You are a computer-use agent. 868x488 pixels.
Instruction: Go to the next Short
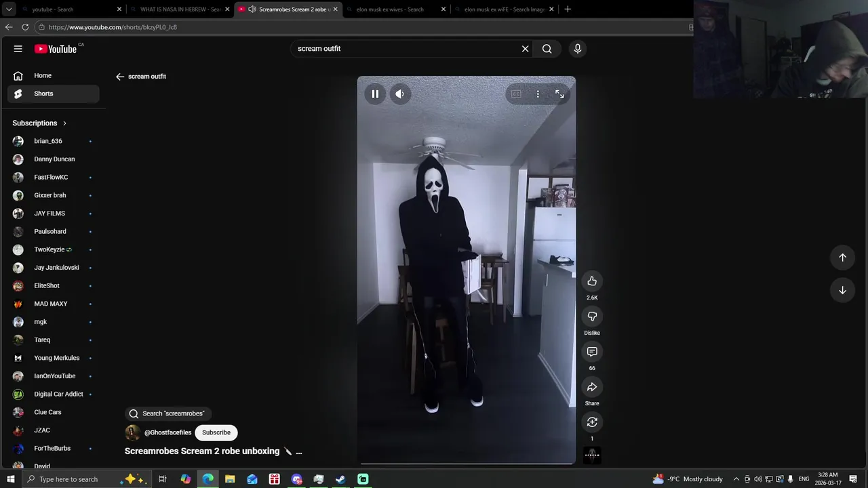pos(842,290)
